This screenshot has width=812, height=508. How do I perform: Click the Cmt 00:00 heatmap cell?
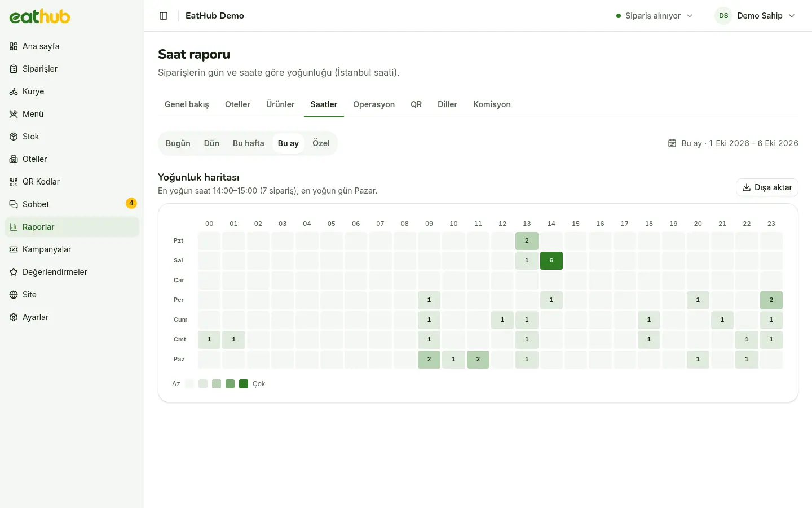point(209,339)
